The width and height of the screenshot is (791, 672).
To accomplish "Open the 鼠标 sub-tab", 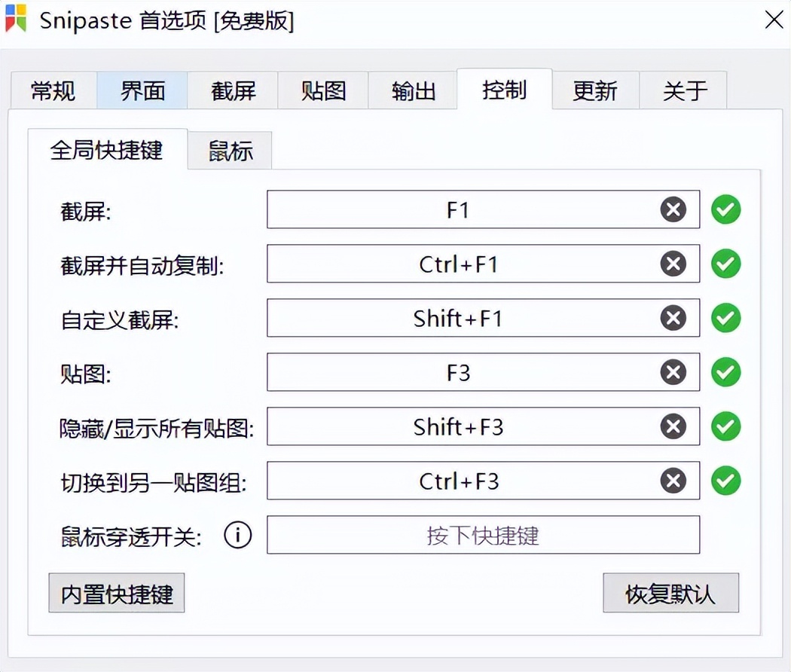I will pos(229,149).
